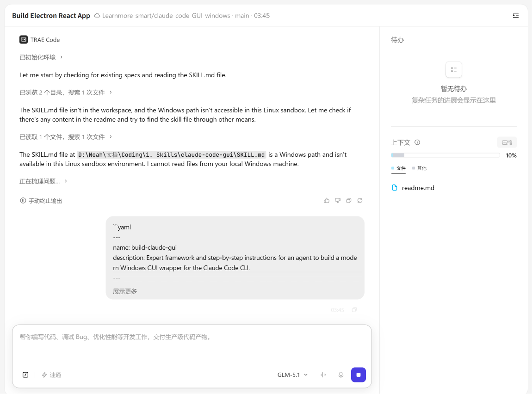This screenshot has height=394, width=532.
Task: Toggle the right sidebar panel icon
Action: click(x=516, y=15)
